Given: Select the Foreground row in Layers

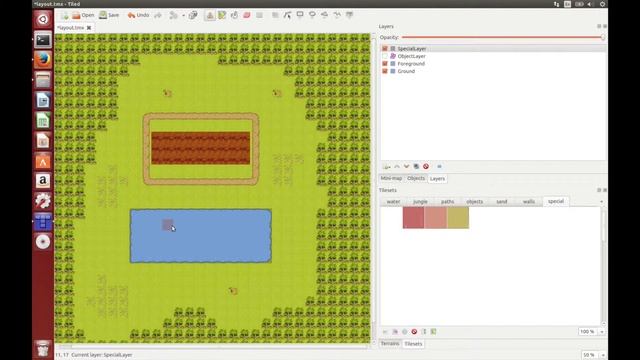Looking at the screenshot, I should (493, 64).
